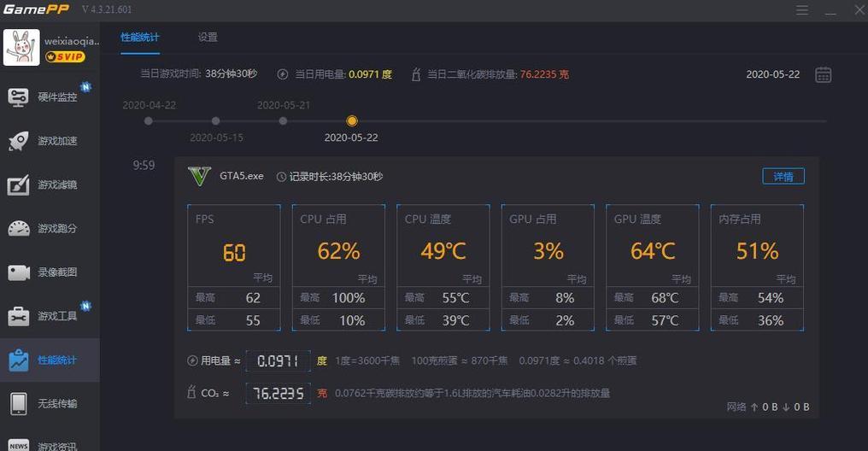Select the 2020-05-21 timeline point

[283, 121]
